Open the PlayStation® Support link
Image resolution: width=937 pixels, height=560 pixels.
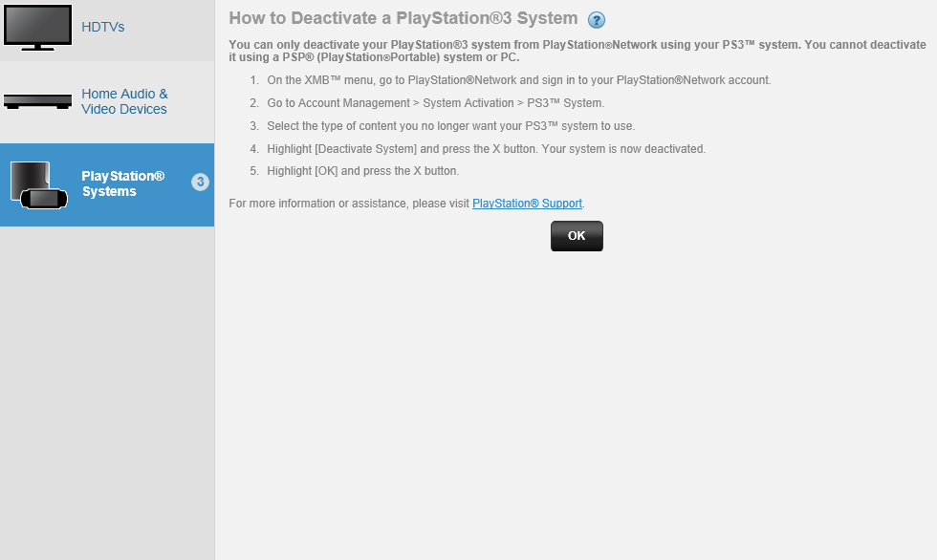coord(527,204)
